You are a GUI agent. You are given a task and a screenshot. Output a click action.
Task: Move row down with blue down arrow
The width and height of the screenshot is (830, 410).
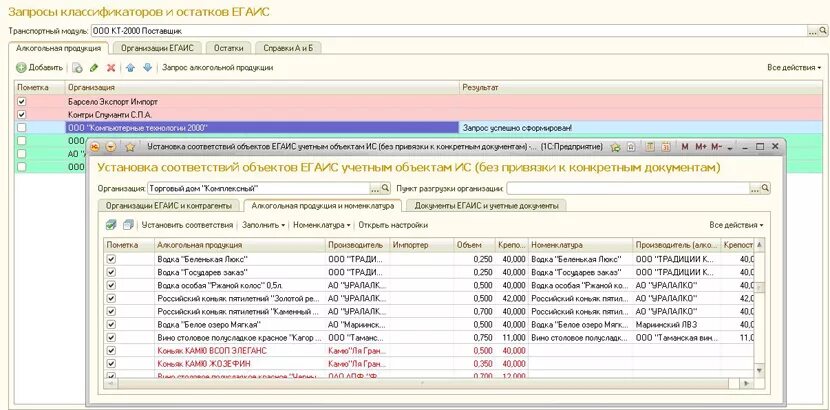click(148, 68)
